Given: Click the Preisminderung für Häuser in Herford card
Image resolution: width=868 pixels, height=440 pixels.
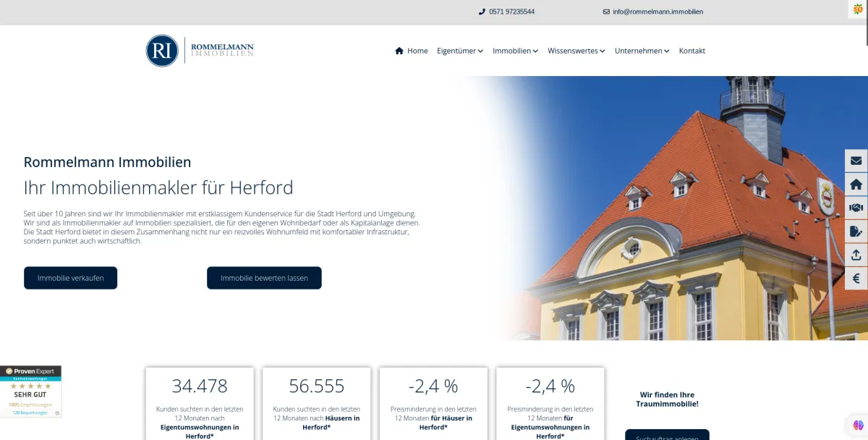Looking at the screenshot, I should coord(433,404).
